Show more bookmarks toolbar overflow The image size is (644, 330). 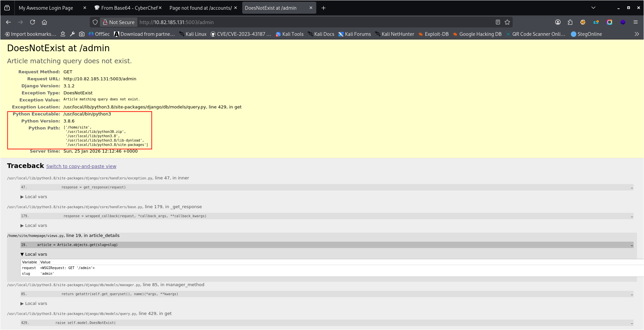tap(637, 34)
